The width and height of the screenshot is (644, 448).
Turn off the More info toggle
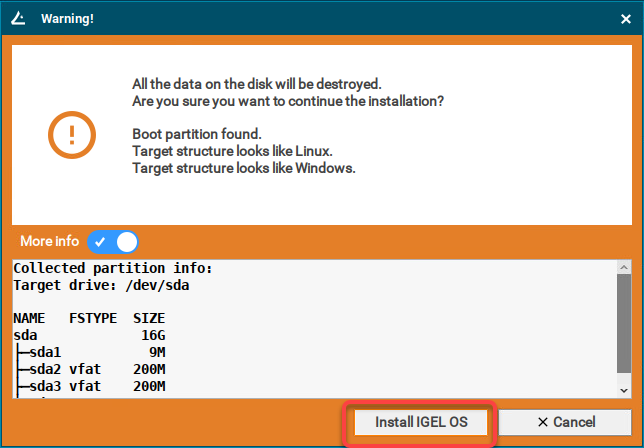[113, 242]
